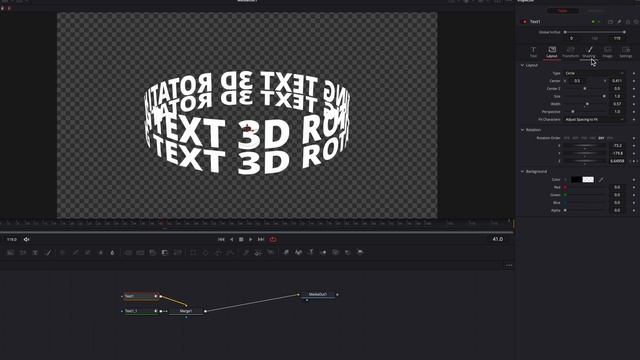Select ZXY rotation order
This screenshot has width=640, height=360.
601,138
